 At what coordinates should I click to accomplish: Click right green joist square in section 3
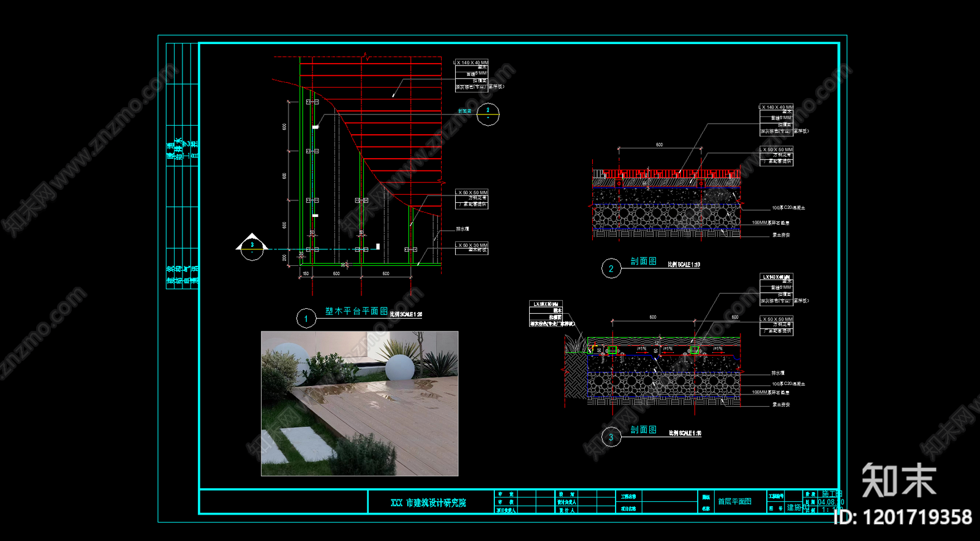[x=694, y=350]
